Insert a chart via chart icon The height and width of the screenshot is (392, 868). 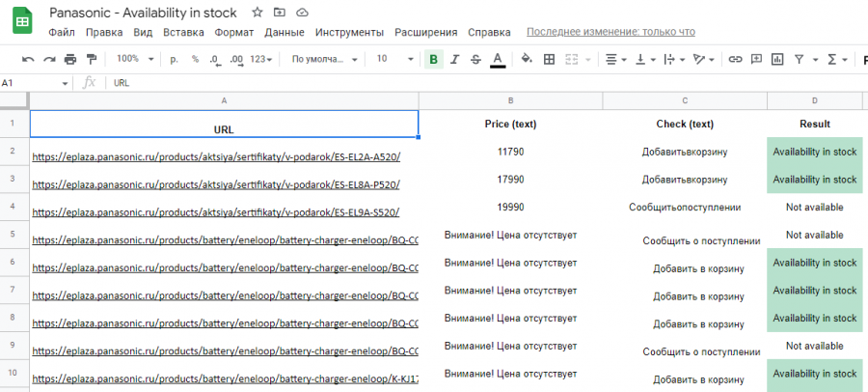coord(777,59)
